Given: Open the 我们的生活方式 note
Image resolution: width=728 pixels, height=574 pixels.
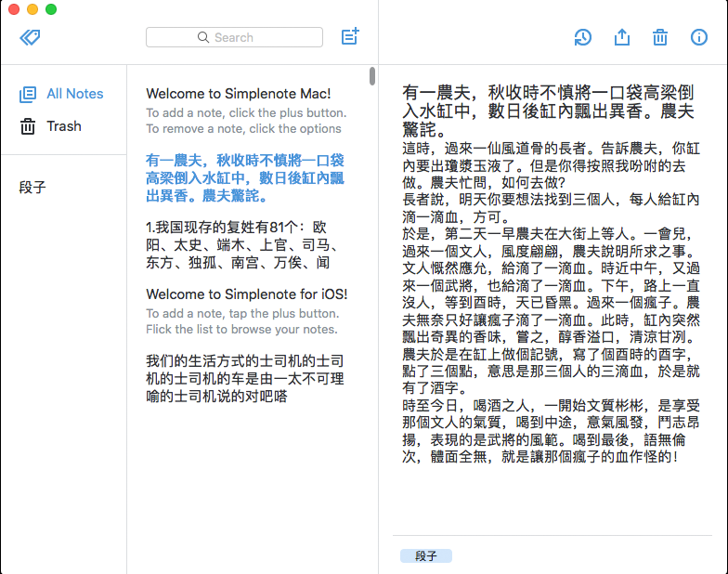Looking at the screenshot, I should tap(245, 378).
